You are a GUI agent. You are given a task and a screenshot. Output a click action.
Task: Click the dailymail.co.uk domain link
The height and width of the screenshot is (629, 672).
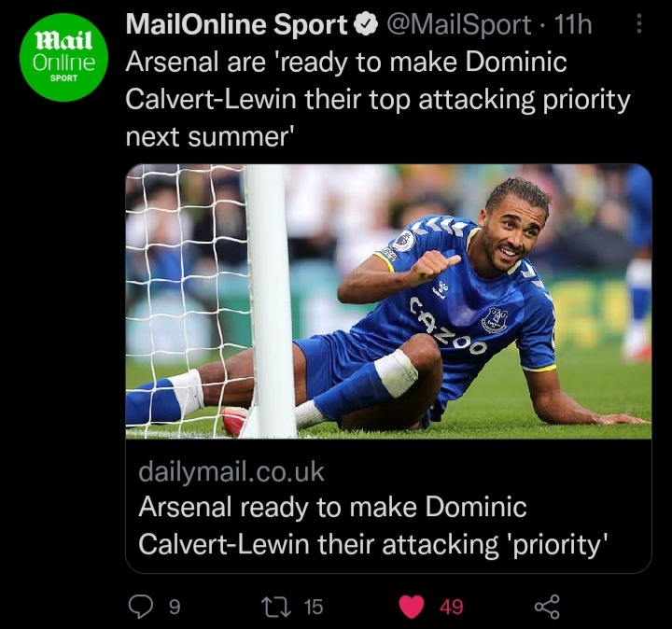point(231,471)
